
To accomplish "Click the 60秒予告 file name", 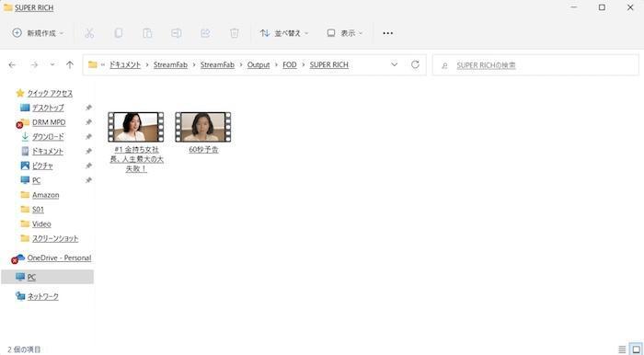I will point(203,150).
